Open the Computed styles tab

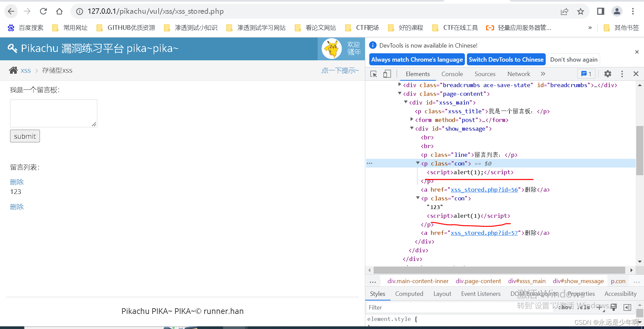click(x=409, y=294)
